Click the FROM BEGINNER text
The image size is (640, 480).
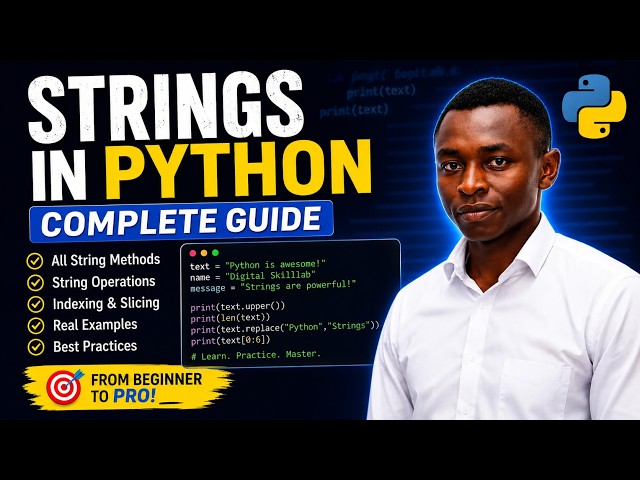(146, 379)
